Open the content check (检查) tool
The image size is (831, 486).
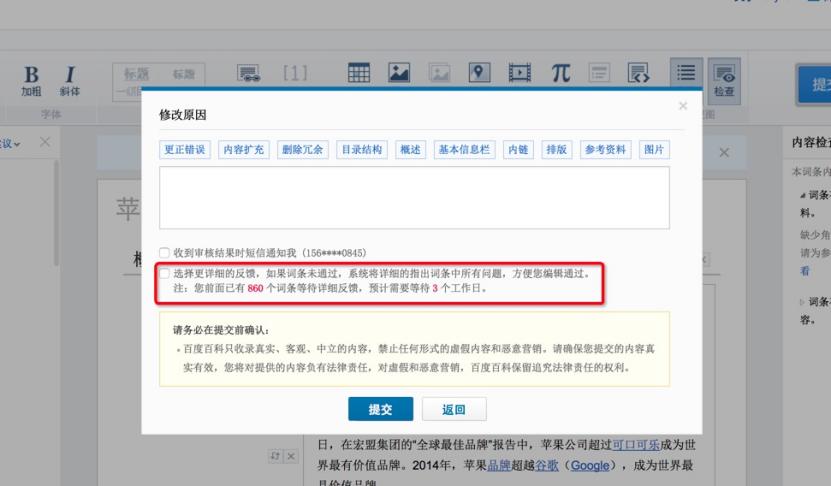tap(724, 81)
